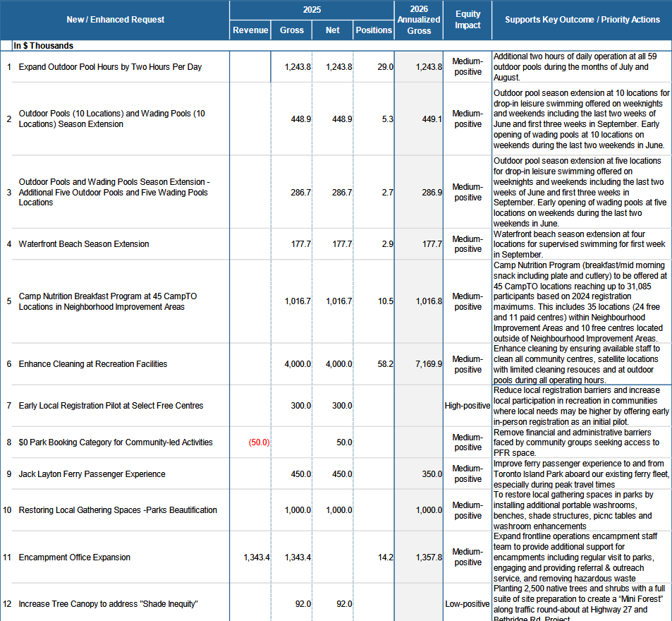Click the red (50.0) revenue value

258,442
